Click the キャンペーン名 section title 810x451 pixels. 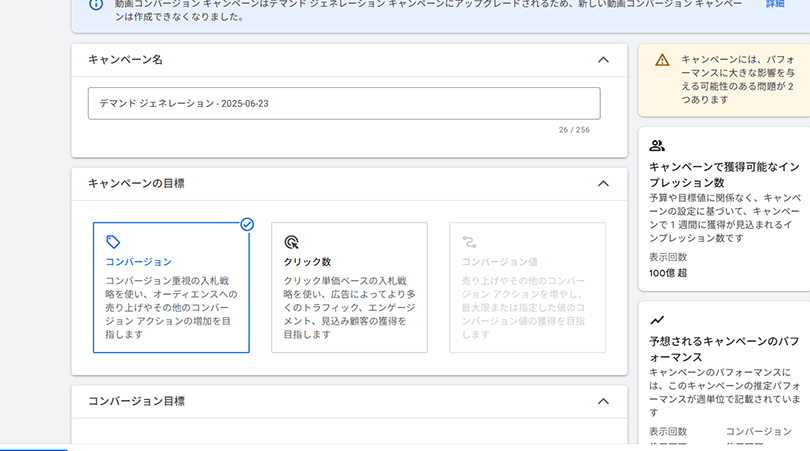click(x=125, y=60)
